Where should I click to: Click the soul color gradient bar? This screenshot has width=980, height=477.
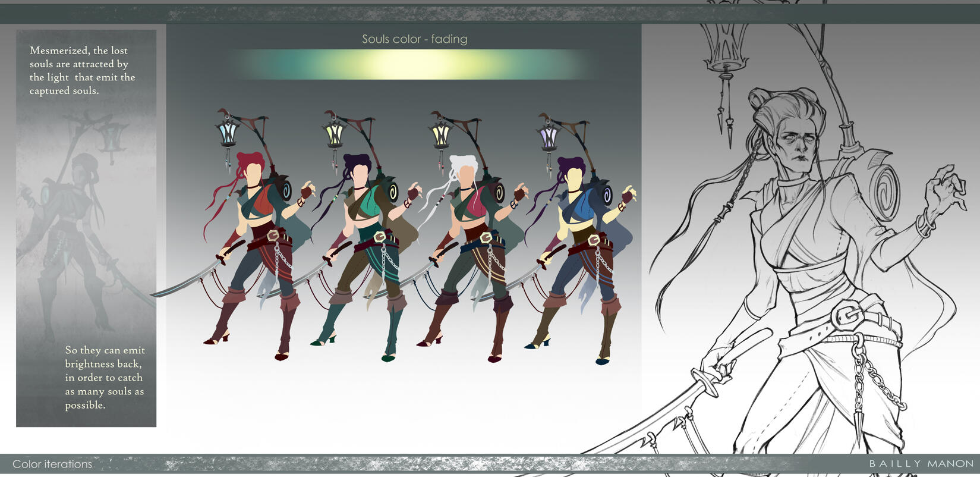click(x=415, y=64)
